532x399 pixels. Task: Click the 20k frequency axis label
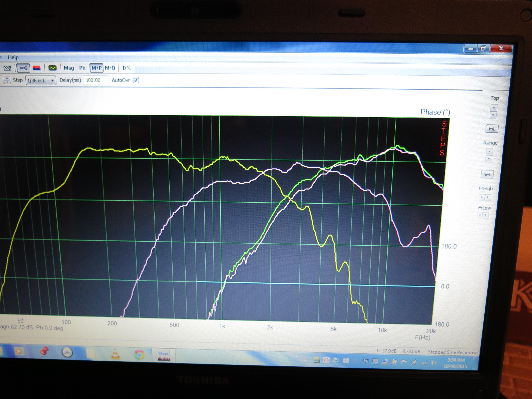pyautogui.click(x=431, y=331)
